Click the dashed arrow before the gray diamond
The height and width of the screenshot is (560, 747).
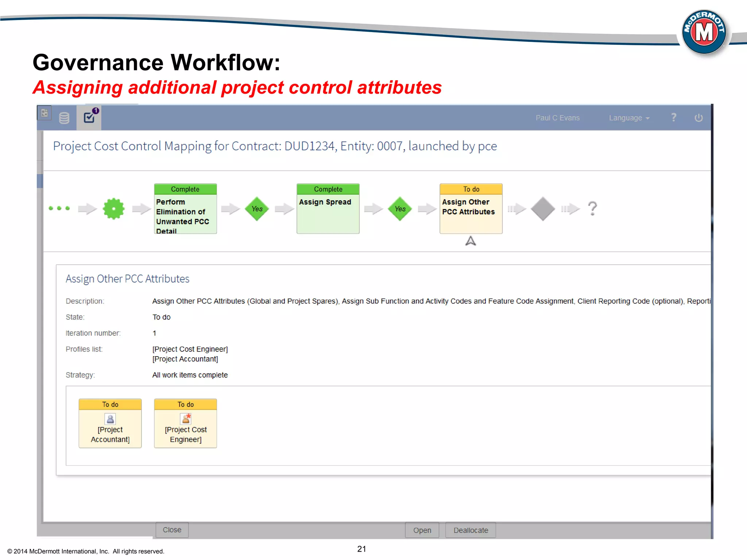(517, 209)
